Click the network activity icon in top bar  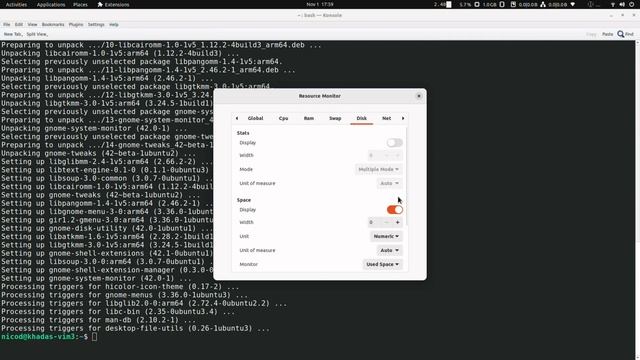pyautogui.click(x=543, y=4)
